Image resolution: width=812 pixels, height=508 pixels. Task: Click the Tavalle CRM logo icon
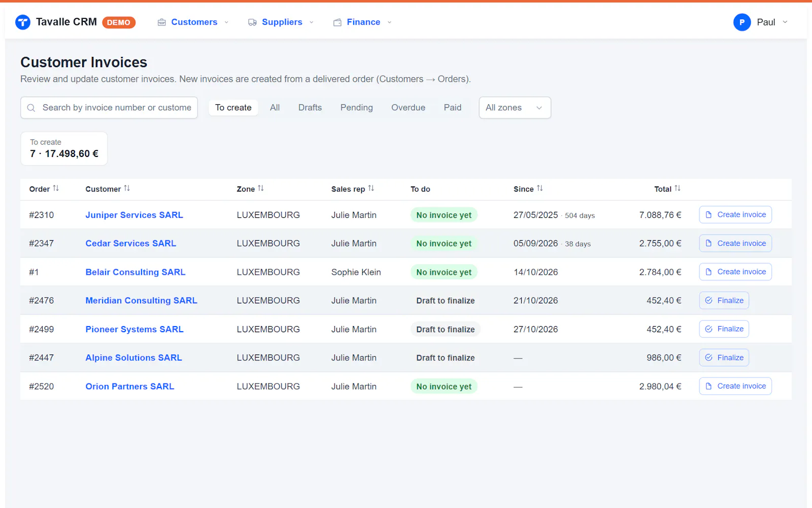(23, 22)
